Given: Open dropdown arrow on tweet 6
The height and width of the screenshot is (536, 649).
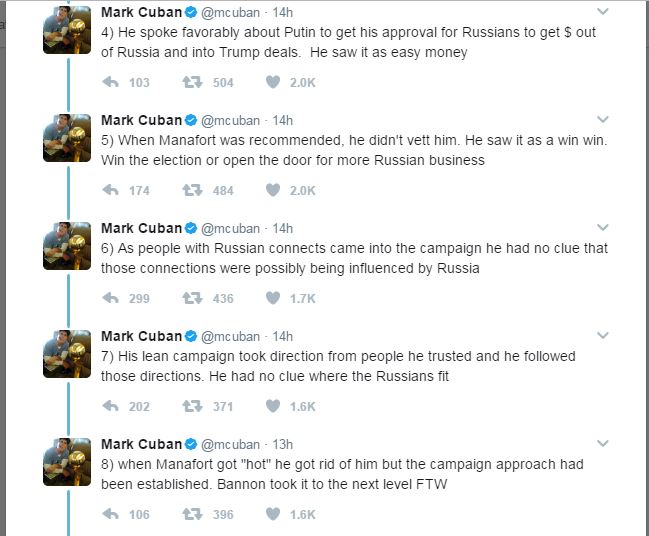Looking at the screenshot, I should pos(602,228).
